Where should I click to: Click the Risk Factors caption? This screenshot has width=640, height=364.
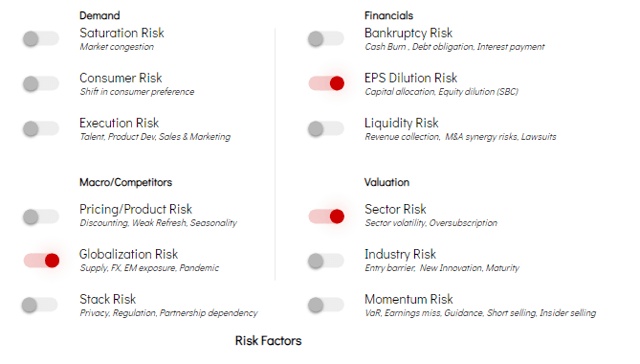pyautogui.click(x=268, y=341)
